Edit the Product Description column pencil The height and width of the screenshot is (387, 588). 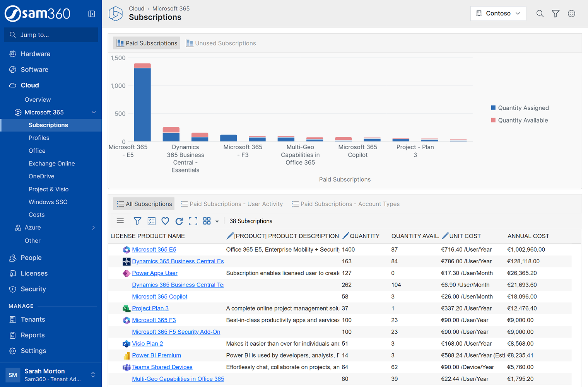pos(230,236)
